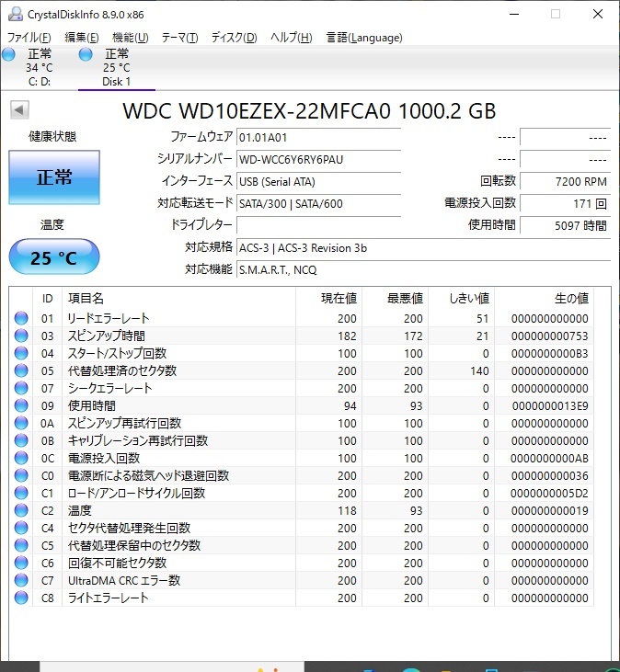Click the 25 °C temperature button
Screen dimensions: 620x672
pyautogui.click(x=54, y=257)
